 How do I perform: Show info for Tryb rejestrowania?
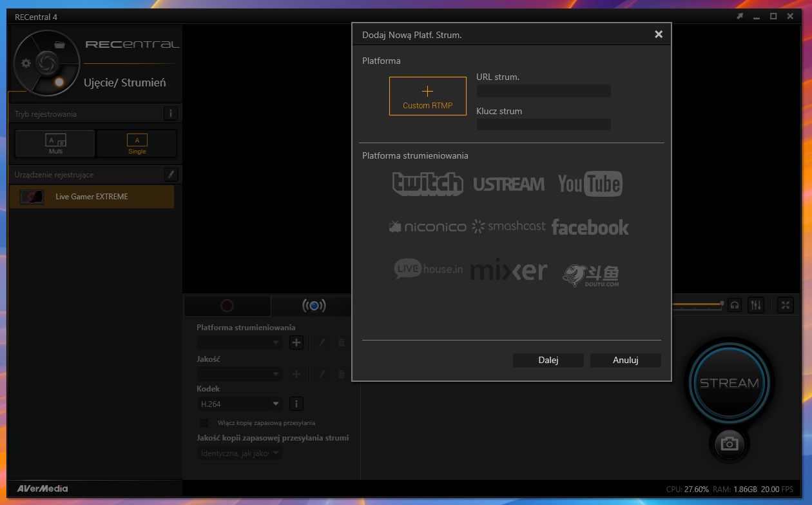pos(170,114)
